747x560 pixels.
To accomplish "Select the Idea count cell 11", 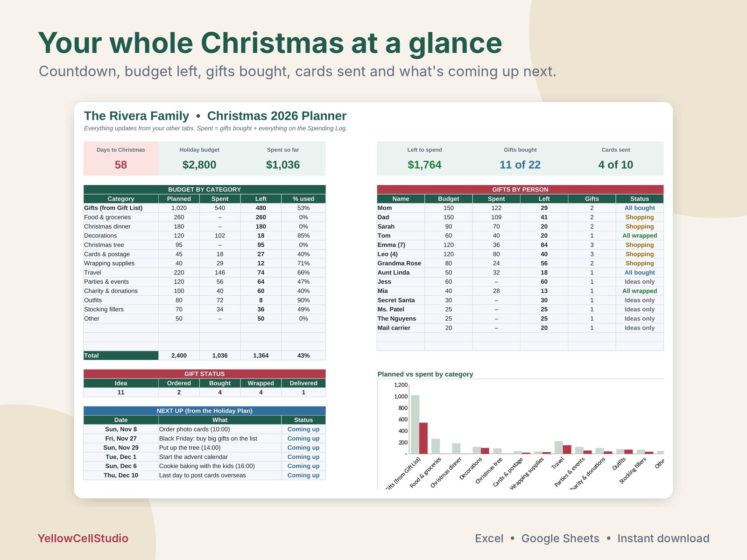I will coord(121,392).
